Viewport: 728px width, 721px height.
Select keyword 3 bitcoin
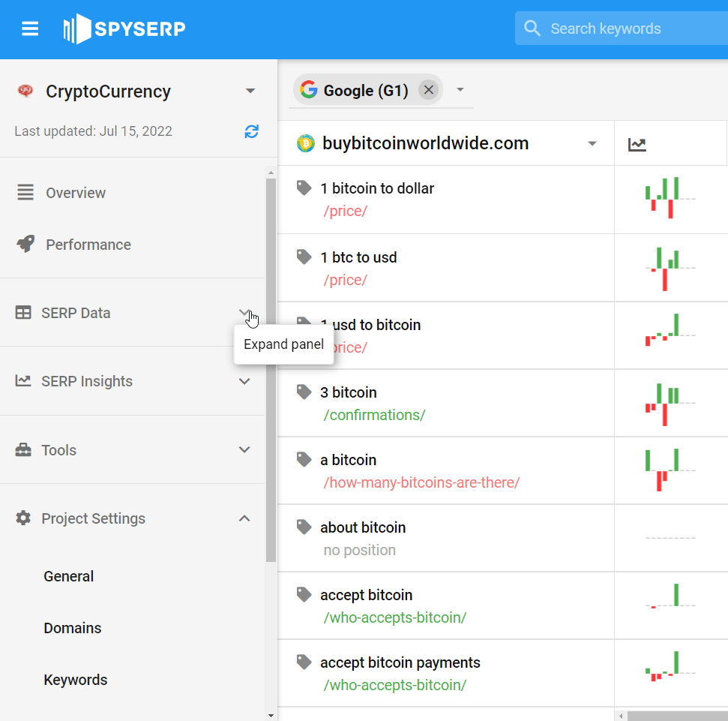348,392
